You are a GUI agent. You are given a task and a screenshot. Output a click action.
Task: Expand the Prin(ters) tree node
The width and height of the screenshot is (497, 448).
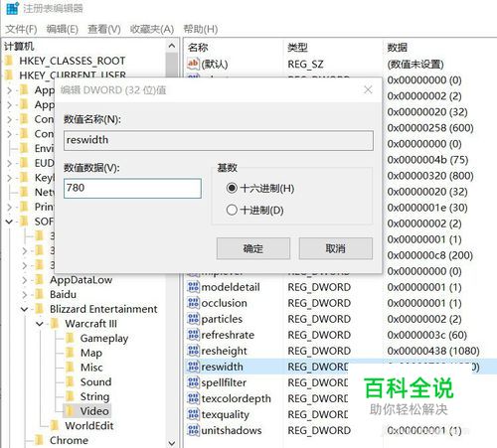pyautogui.click(x=9, y=207)
